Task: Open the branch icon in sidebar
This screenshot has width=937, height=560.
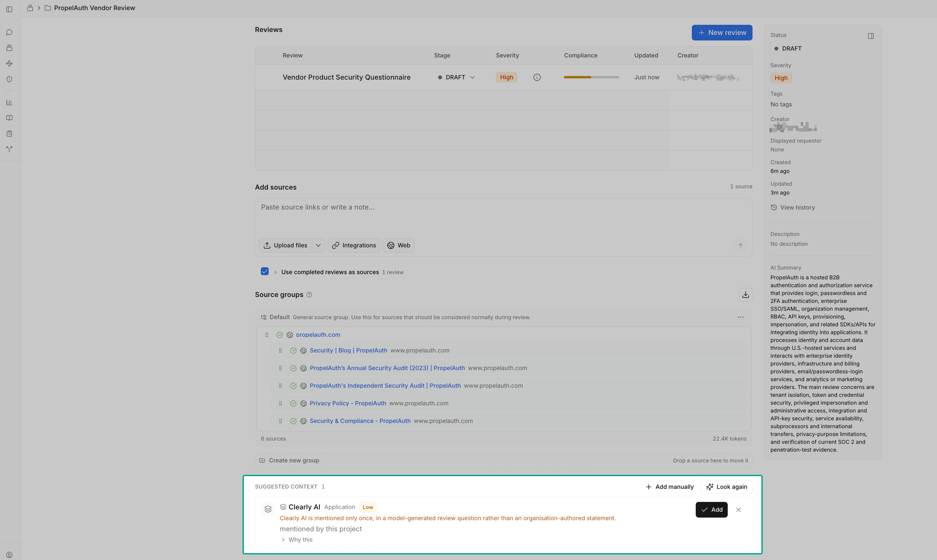Action: click(x=9, y=149)
